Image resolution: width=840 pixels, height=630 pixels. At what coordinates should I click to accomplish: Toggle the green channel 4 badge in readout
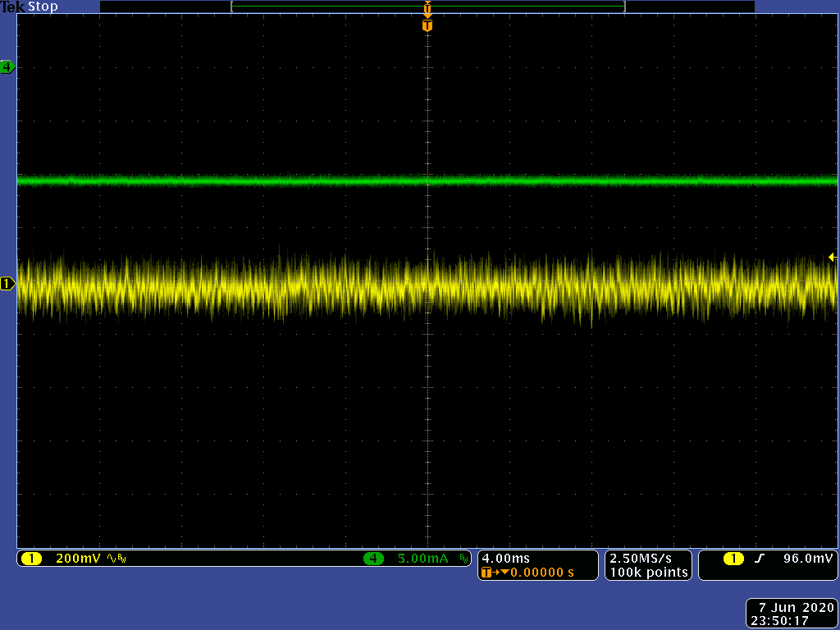point(373,559)
